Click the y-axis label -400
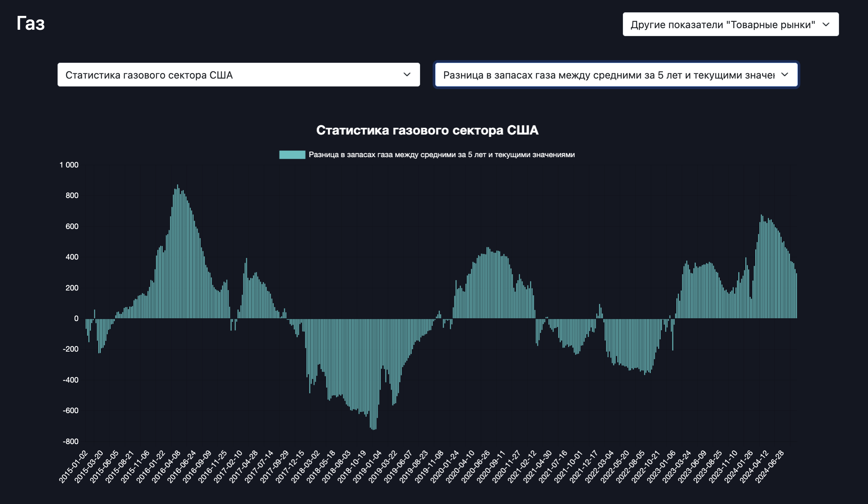Screen dimensions: 868x504 point(71,380)
